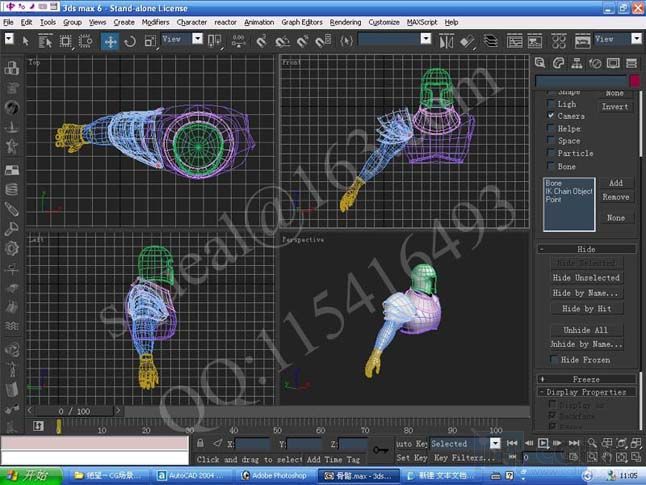Open the reactor menu
Viewport: 646px width, 485px height.
(x=225, y=22)
